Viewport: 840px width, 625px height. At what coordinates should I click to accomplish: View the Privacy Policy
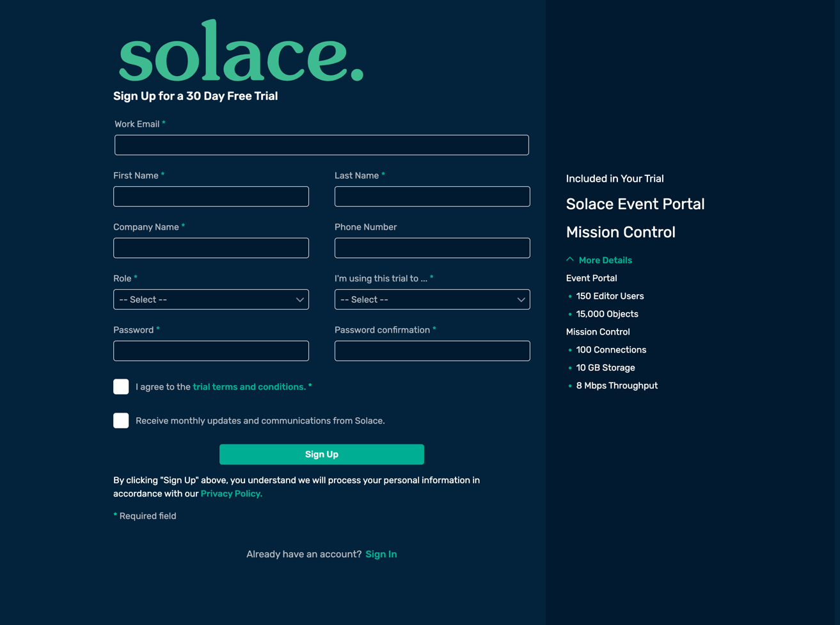point(231,493)
